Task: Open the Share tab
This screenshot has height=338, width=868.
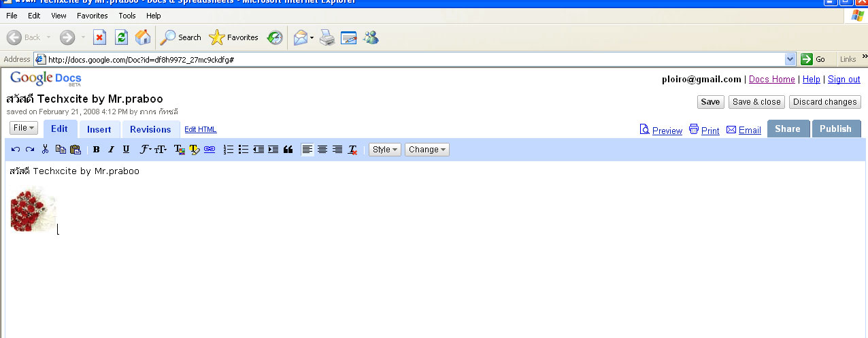Action: coord(788,129)
